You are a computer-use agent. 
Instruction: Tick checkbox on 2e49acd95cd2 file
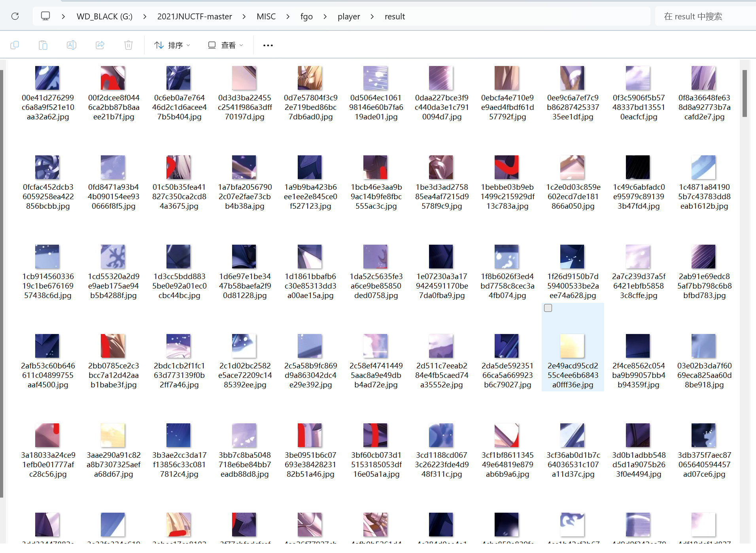point(548,308)
